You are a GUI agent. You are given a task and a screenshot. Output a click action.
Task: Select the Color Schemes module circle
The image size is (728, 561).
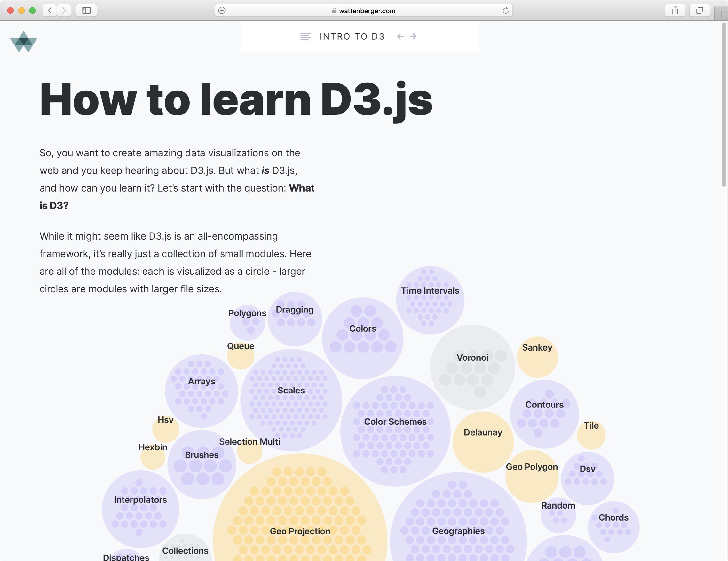[395, 431]
